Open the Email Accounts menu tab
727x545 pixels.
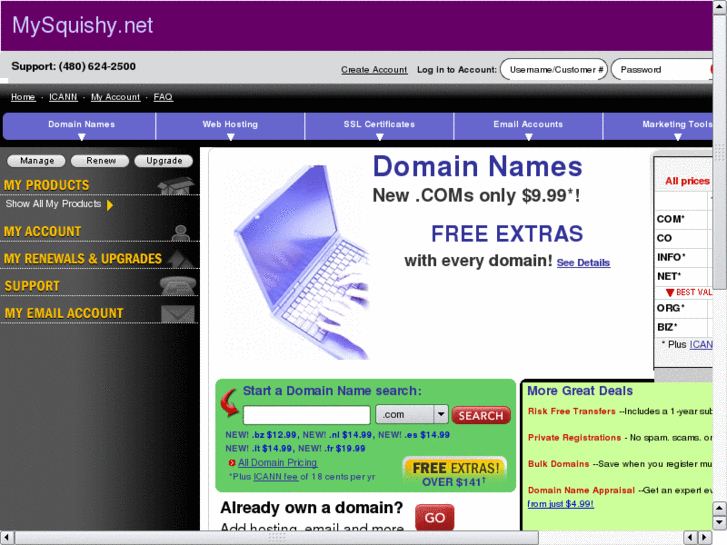click(528, 124)
